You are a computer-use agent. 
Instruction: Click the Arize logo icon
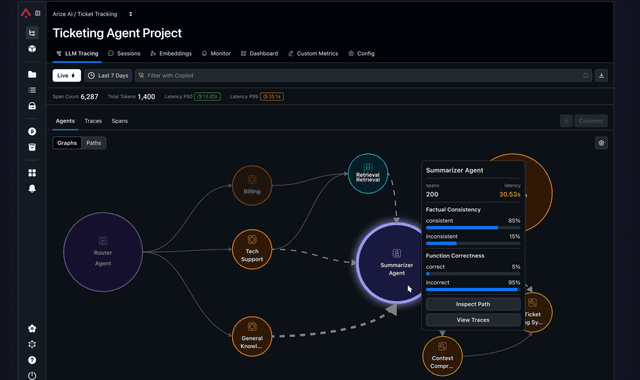tap(26, 13)
